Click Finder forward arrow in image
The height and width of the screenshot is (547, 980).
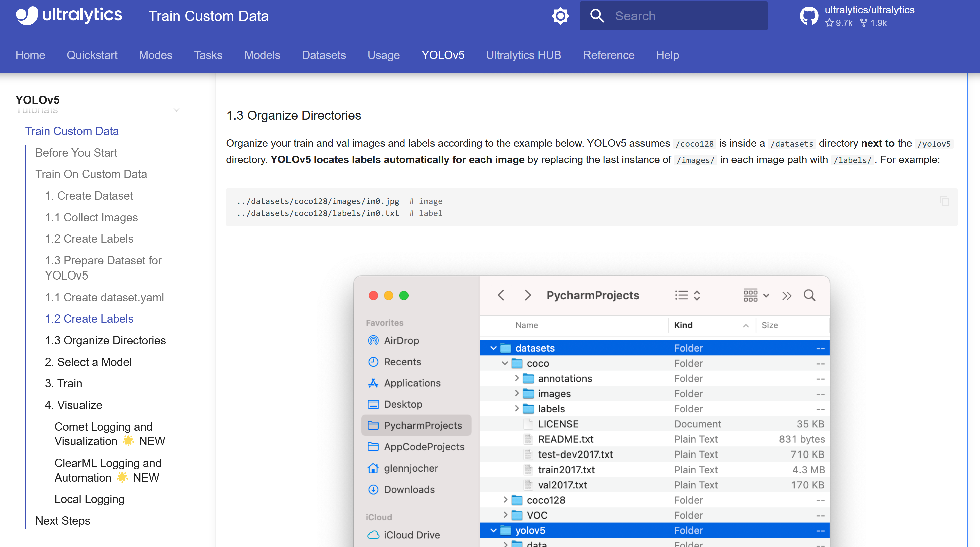point(528,295)
